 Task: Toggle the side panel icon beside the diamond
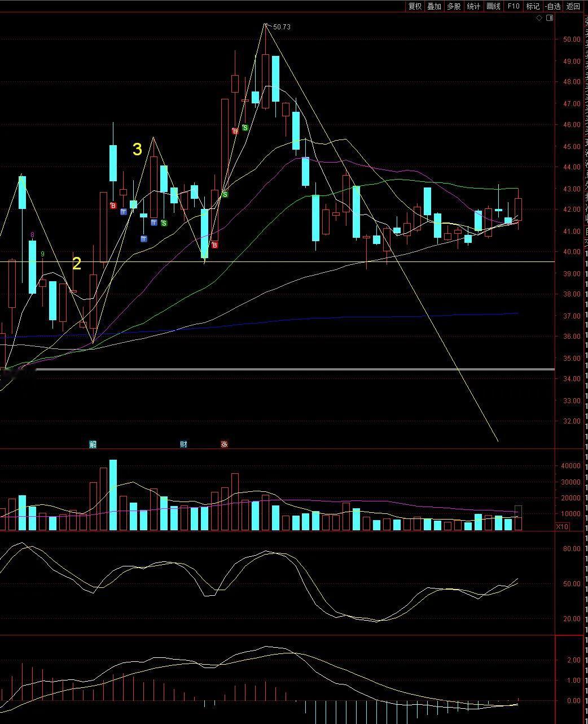pos(550,18)
